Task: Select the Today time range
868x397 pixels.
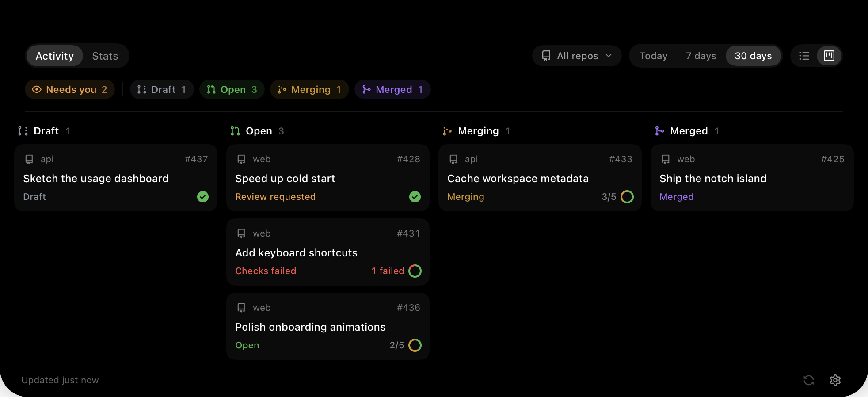Action: tap(653, 56)
